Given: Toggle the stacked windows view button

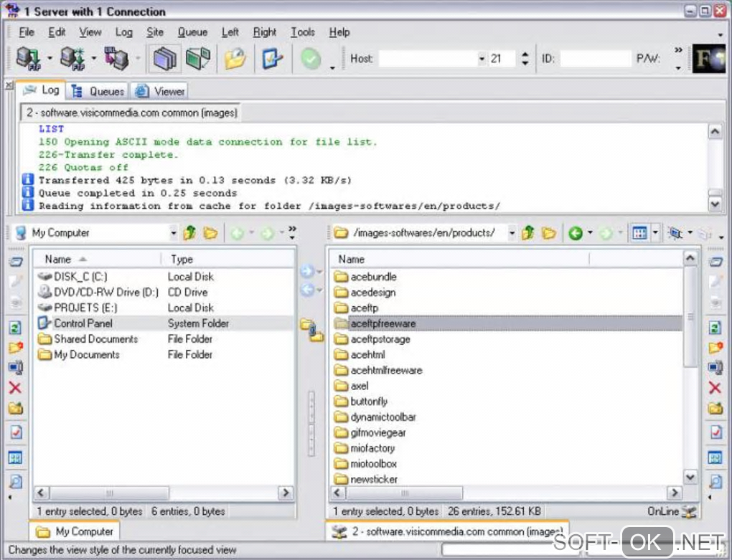Looking at the screenshot, I should click(x=164, y=58).
